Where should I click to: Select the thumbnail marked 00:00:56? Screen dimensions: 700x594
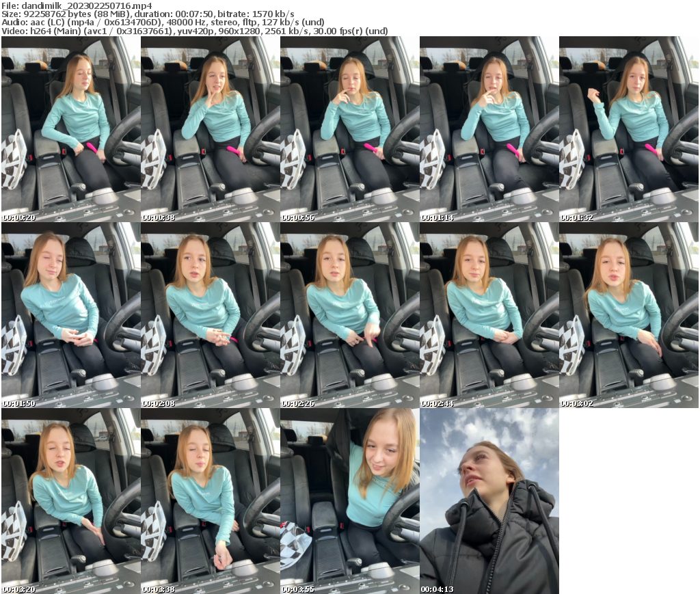[349, 129]
